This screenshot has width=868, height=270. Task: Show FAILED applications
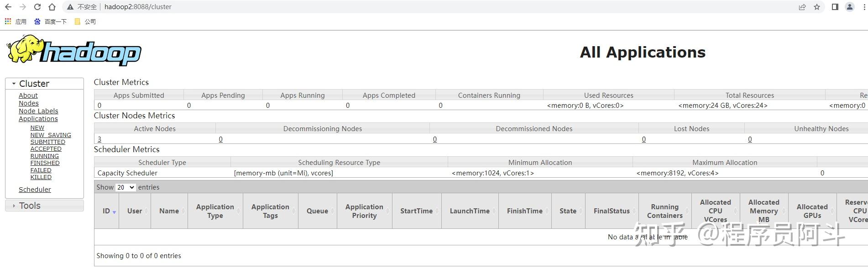coord(41,170)
